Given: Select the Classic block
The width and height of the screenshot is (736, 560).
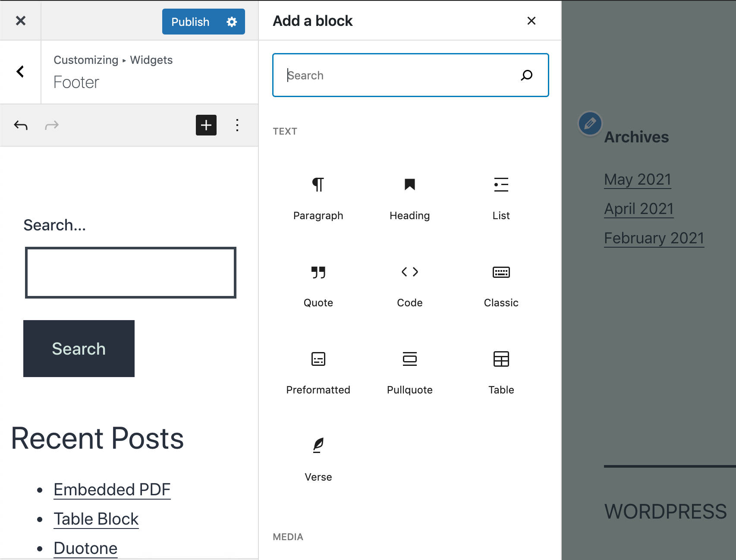Looking at the screenshot, I should coord(501,286).
